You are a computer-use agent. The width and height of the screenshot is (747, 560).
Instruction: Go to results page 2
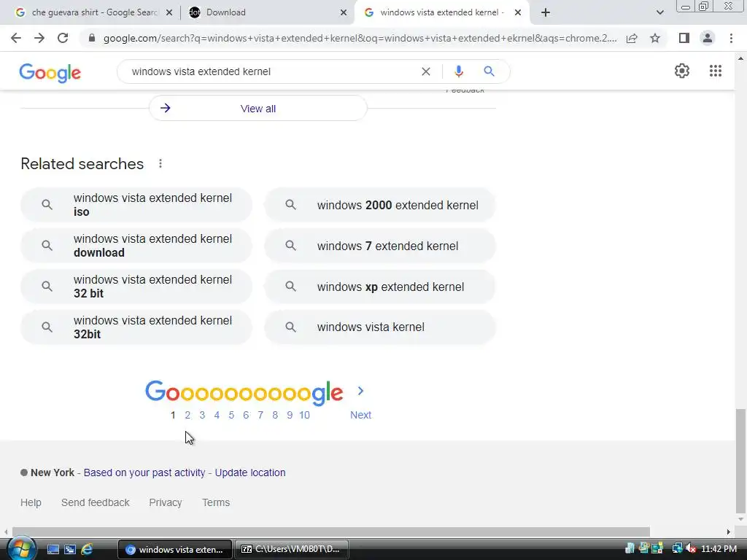pyautogui.click(x=187, y=415)
